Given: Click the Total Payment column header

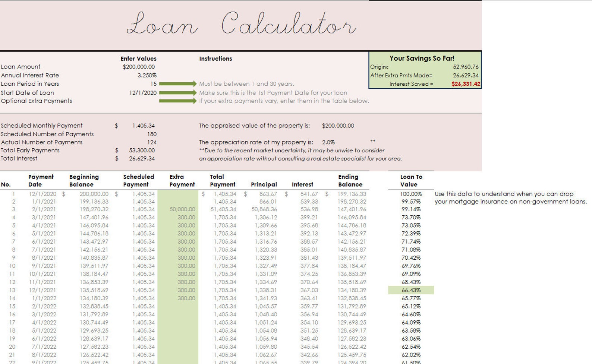Looking at the screenshot, I should pos(223,181).
